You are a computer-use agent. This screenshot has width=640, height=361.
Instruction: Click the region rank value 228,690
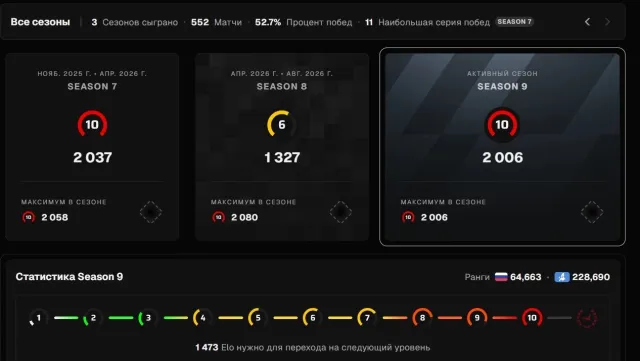[591, 277]
